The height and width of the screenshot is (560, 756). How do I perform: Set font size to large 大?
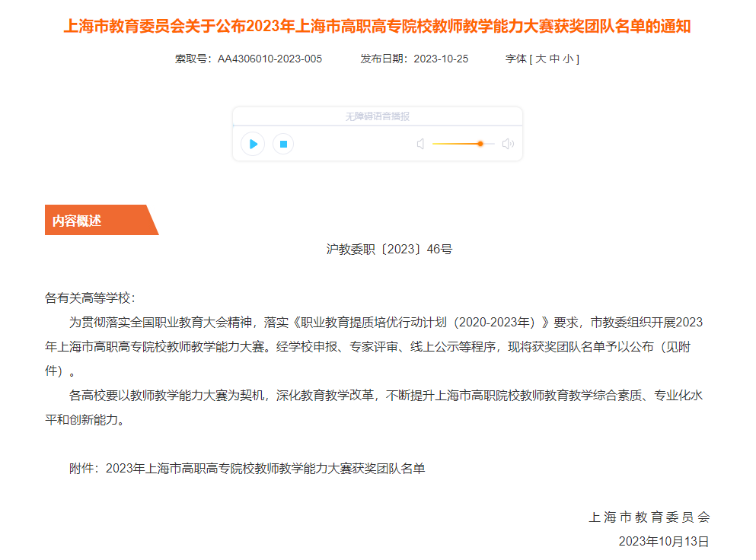(x=541, y=59)
